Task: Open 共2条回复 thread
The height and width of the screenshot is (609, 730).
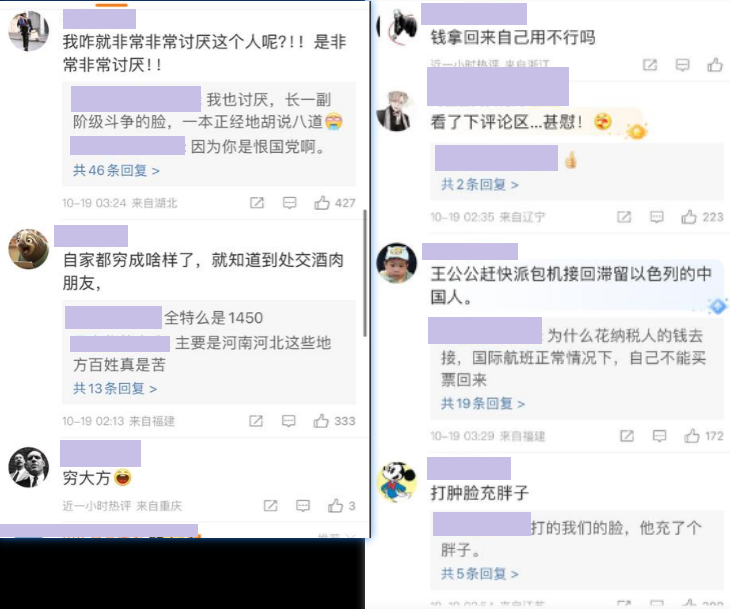Action: click(480, 184)
